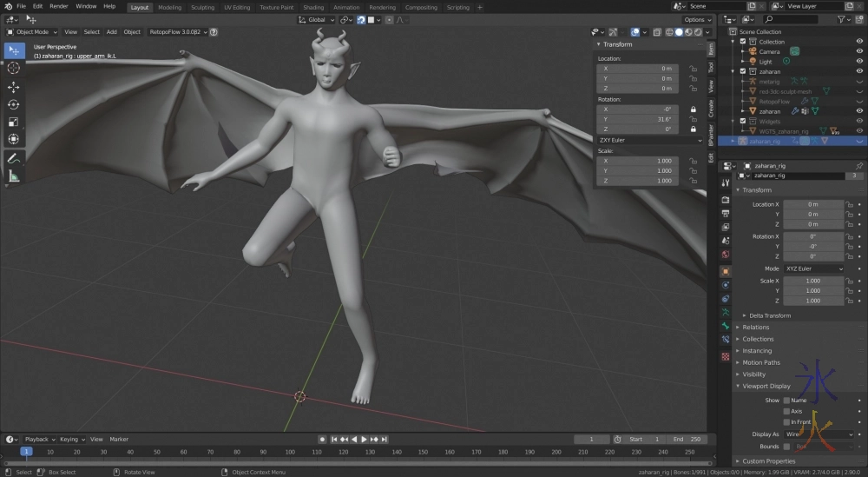Screen dimensions: 868x477
Task: Open the Object Mode dropdown
Action: 33,32
